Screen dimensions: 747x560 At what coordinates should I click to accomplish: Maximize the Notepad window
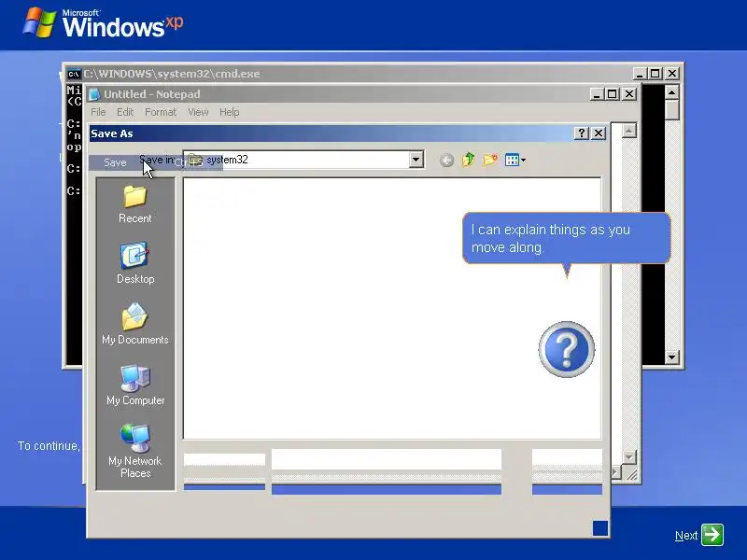point(613,94)
